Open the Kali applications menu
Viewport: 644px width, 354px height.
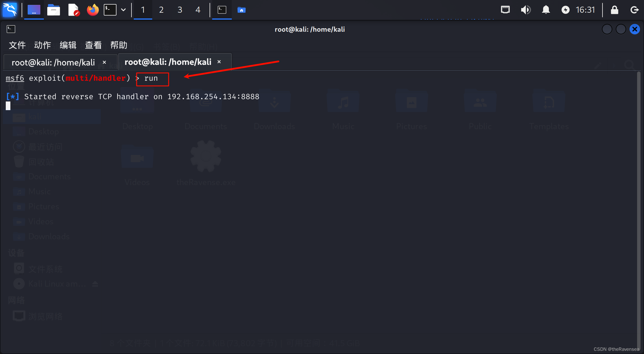click(x=10, y=10)
